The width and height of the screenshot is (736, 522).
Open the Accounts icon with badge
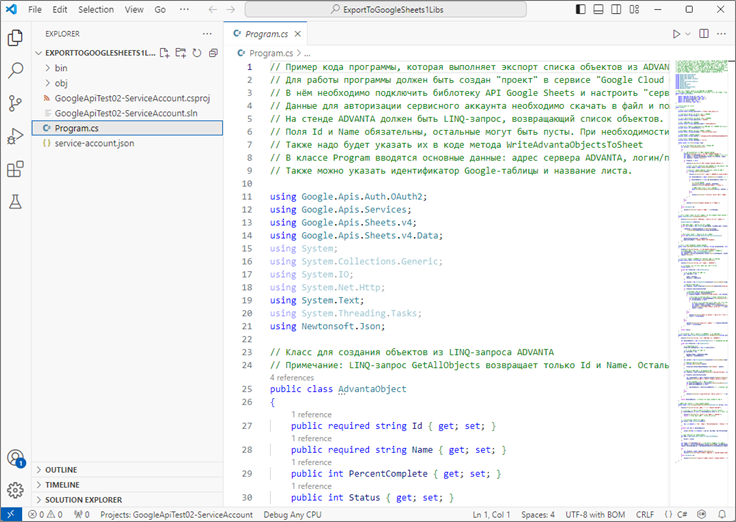coord(15,458)
